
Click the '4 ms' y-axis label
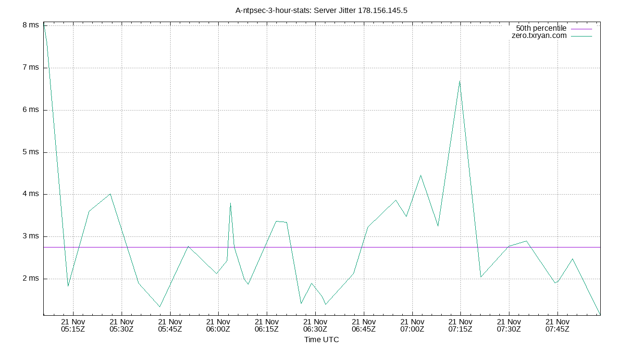point(31,194)
